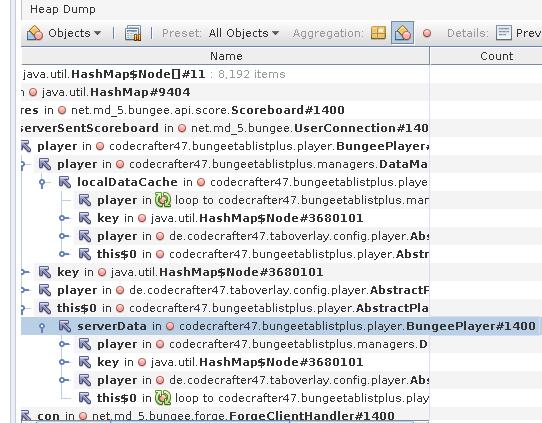Screen dimensions: 542x423
Task: Expand the key HashMap$Node node above player AbstractF
Action: click(x=25, y=272)
